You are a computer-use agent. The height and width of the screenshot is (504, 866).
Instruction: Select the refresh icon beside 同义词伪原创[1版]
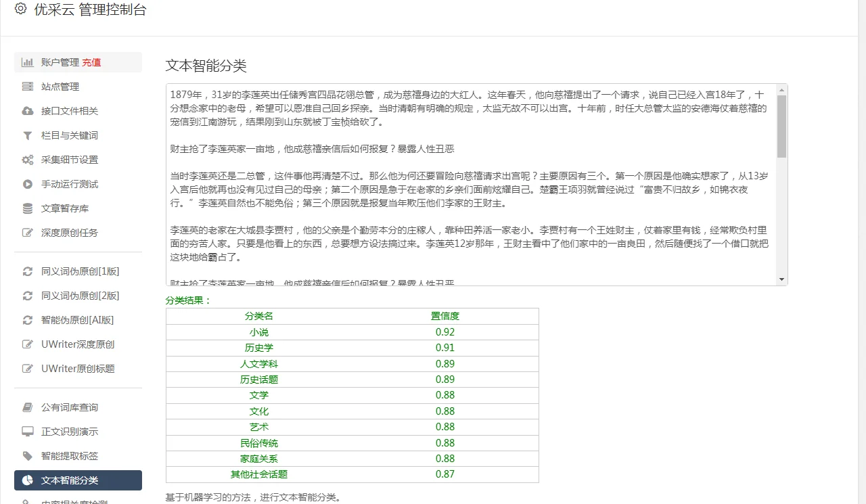click(26, 271)
